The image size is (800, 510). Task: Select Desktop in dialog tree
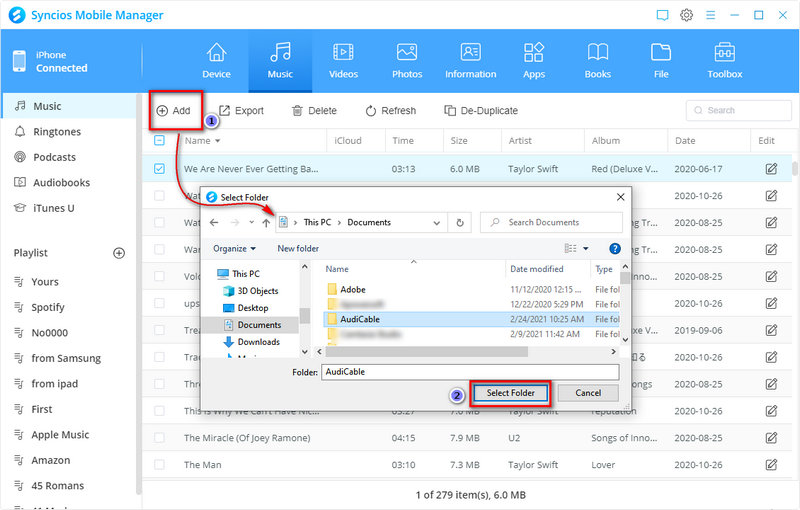click(246, 308)
